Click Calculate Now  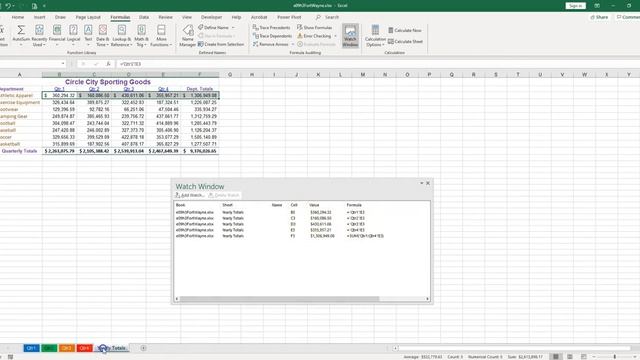point(404,30)
